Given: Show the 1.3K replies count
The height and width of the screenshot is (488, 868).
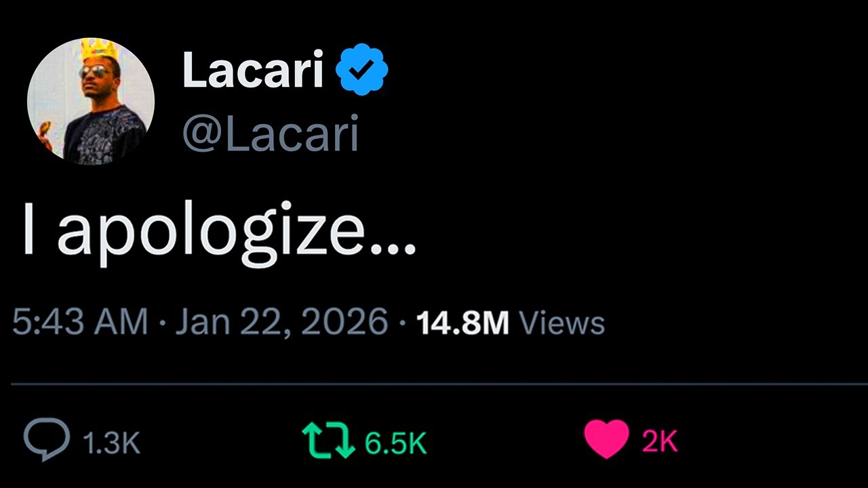Looking at the screenshot, I should tap(111, 443).
